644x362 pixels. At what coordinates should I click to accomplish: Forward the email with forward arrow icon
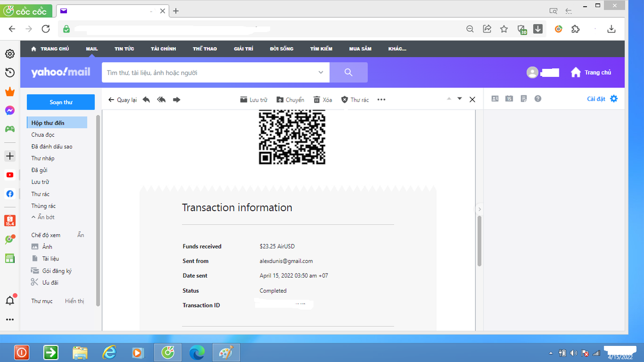(177, 100)
